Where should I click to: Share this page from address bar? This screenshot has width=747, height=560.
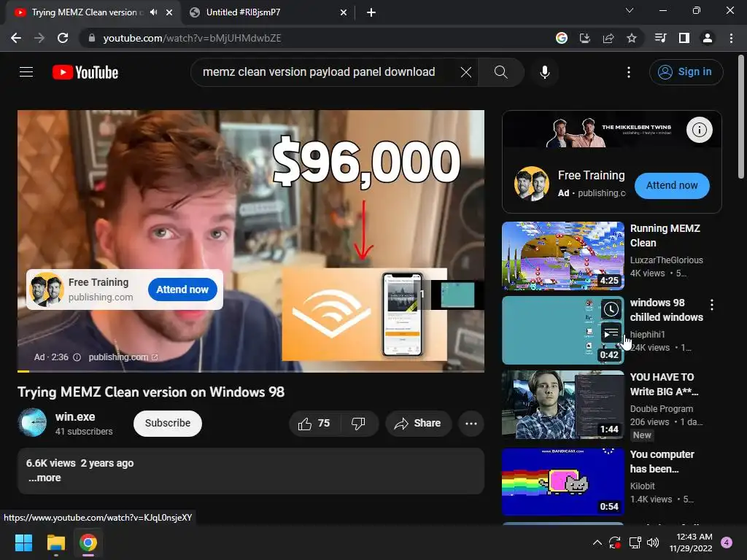608,38
